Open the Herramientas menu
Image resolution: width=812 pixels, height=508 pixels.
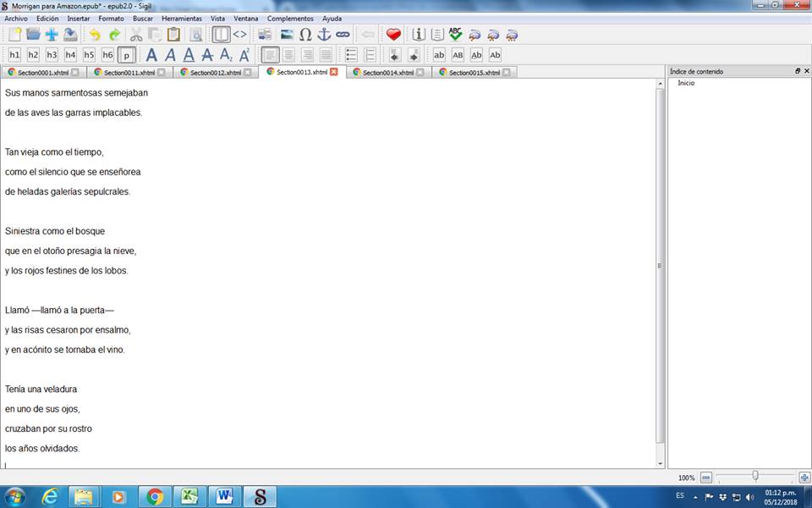pos(182,19)
